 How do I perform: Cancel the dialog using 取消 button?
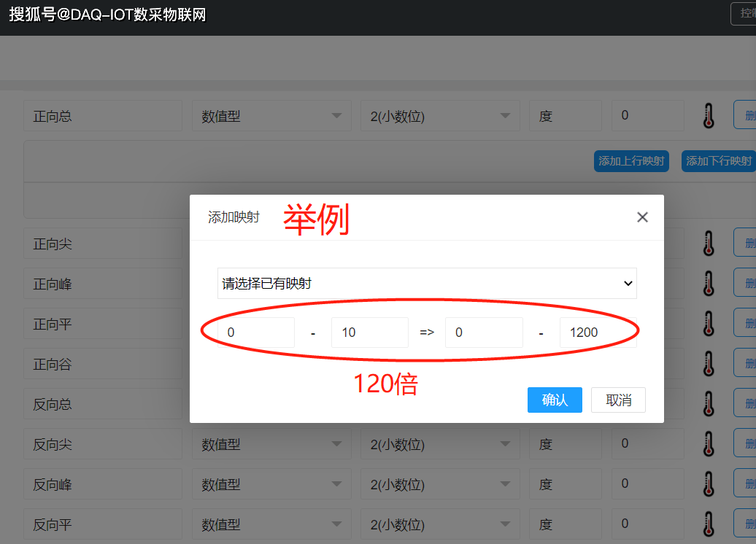tap(618, 400)
